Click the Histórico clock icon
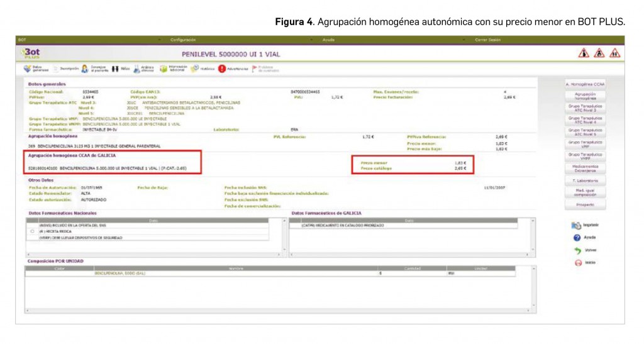 (195, 69)
